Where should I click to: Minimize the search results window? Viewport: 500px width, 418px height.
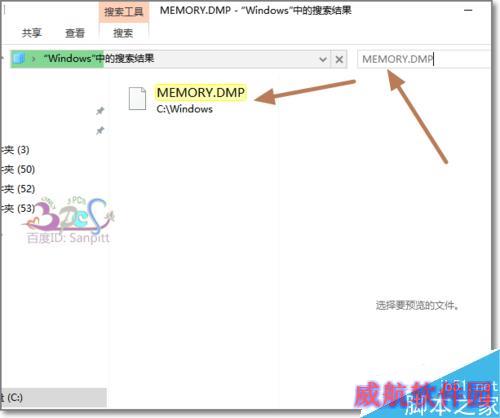468,10
